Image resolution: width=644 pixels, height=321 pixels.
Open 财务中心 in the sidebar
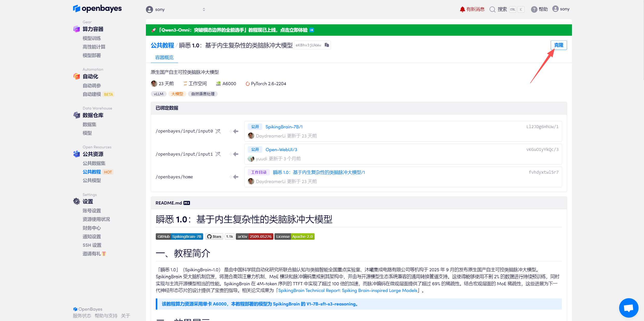coord(92,228)
